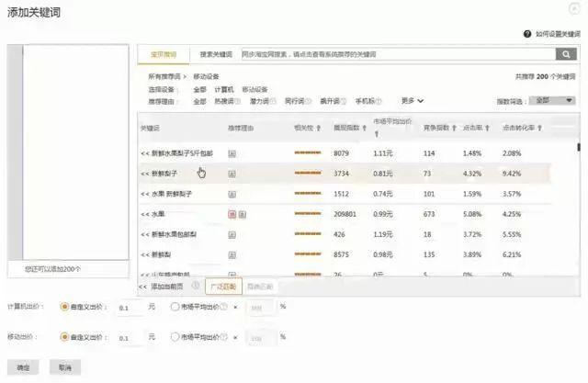Click help icon next to 同行词
The width and height of the screenshot is (588, 383).
point(309,101)
